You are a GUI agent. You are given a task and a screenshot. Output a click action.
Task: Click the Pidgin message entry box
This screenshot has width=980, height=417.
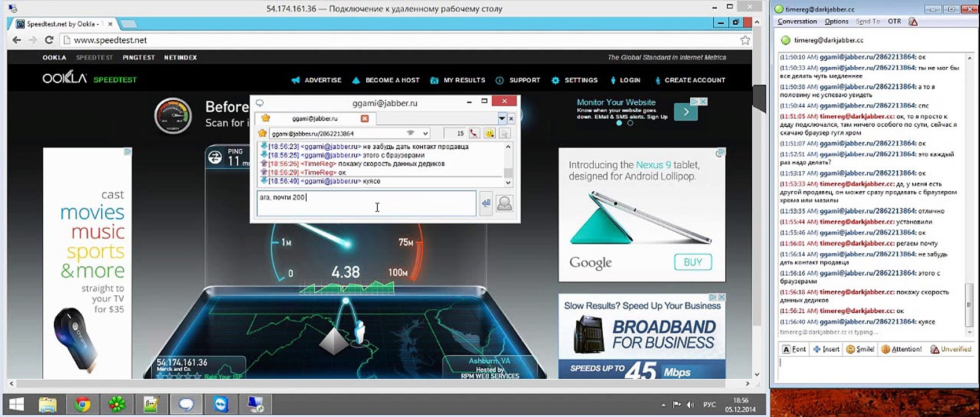coord(875,369)
